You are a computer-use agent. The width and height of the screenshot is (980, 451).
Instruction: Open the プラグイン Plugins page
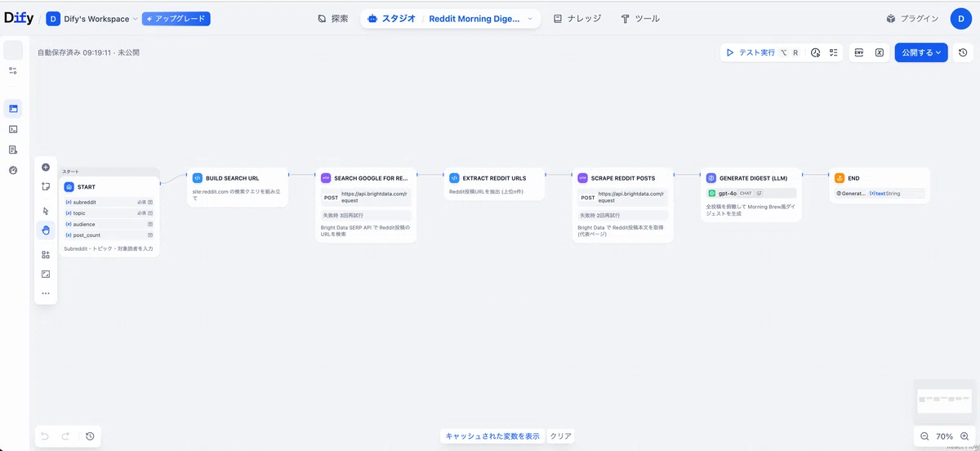pos(912,18)
